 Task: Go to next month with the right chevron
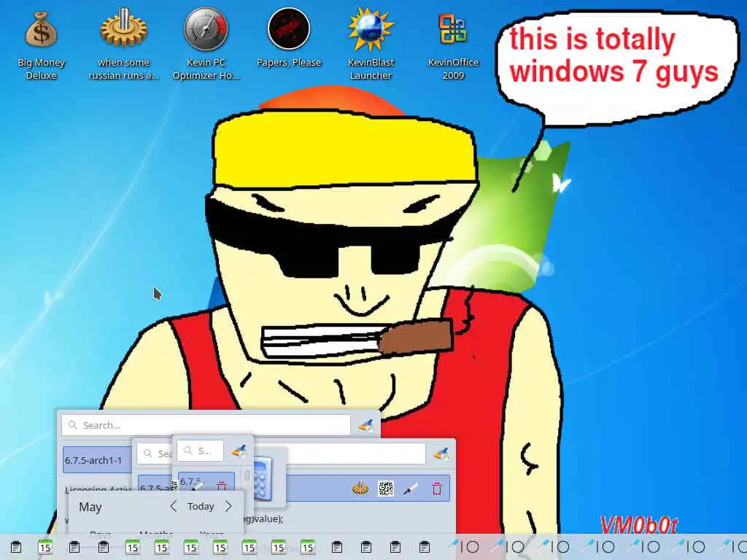click(x=228, y=506)
